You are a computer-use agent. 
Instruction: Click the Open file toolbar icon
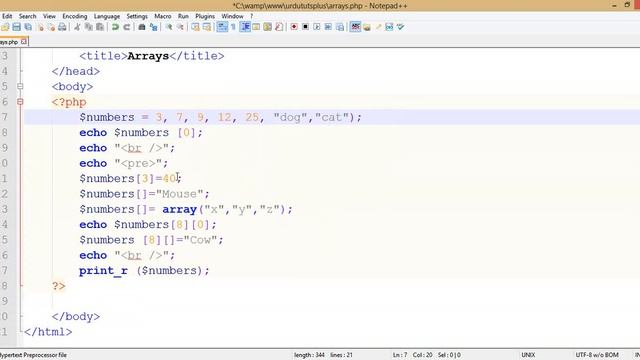(x=5, y=27)
